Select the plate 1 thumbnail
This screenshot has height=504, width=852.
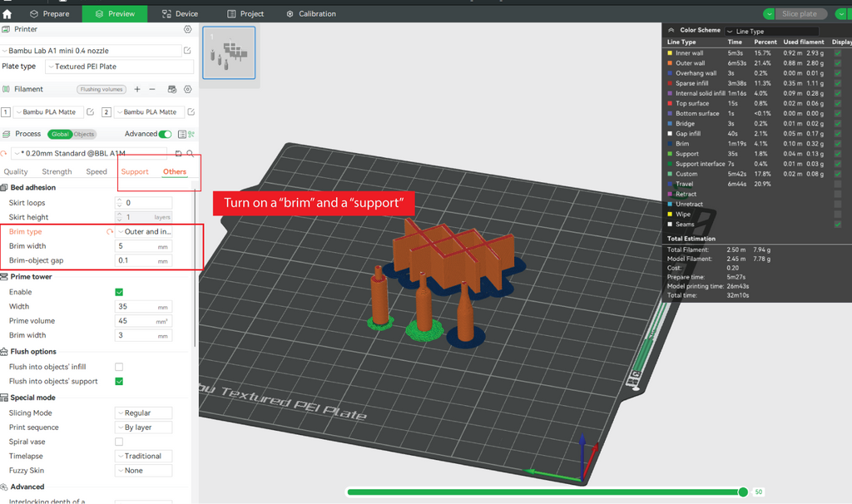pos(229,52)
